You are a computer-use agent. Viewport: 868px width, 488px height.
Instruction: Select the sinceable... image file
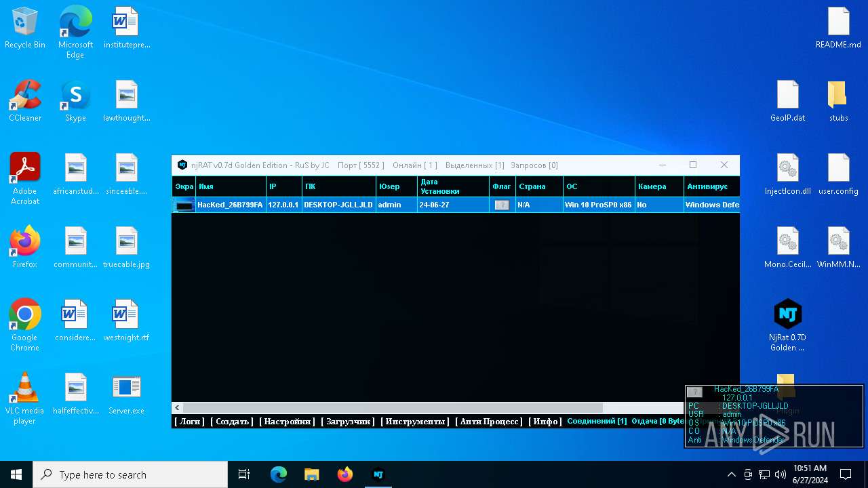click(126, 175)
